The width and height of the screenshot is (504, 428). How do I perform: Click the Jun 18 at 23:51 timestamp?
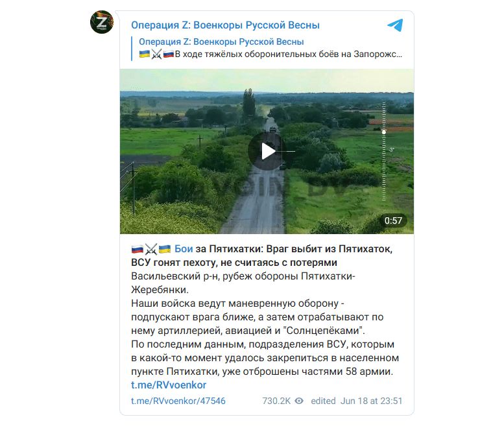point(371,401)
